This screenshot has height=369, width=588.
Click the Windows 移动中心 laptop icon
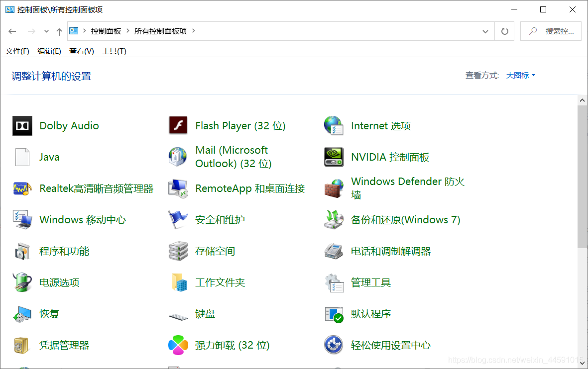(22, 219)
